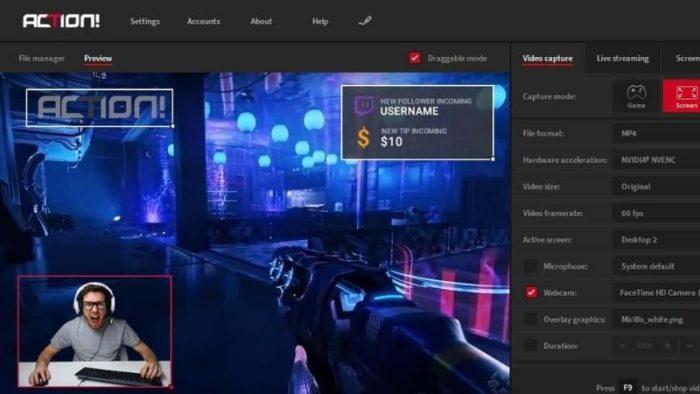The height and width of the screenshot is (394, 700).
Task: Disable the Draggable mode checkbox
Action: pos(414,58)
